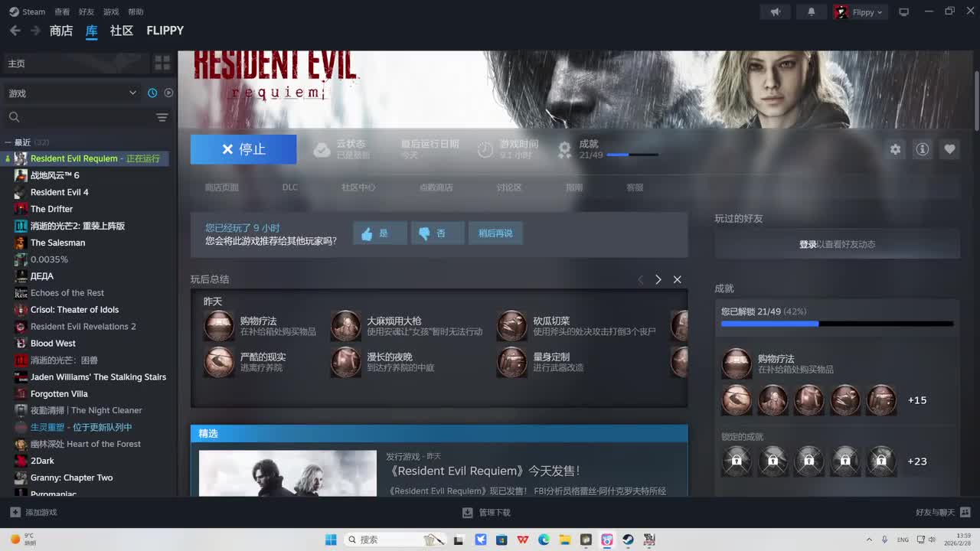Viewport: 980px width, 551px height.
Task: Open the announcements megaphone icon
Action: [x=776, y=11]
